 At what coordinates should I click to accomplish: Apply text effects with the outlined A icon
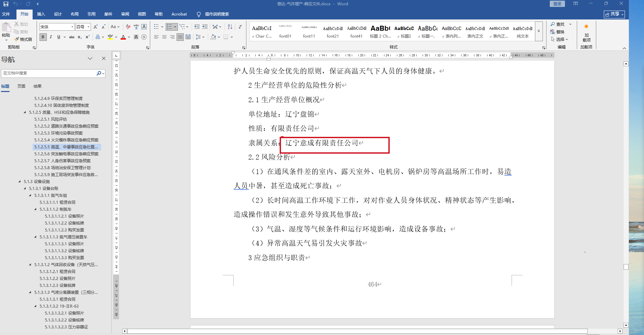click(98, 37)
